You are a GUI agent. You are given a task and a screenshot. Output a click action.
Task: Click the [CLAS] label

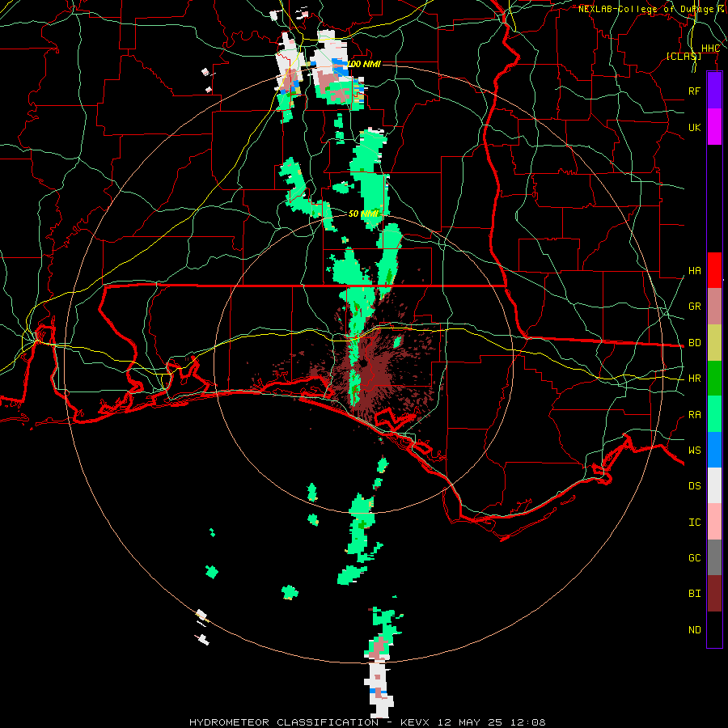point(684,56)
